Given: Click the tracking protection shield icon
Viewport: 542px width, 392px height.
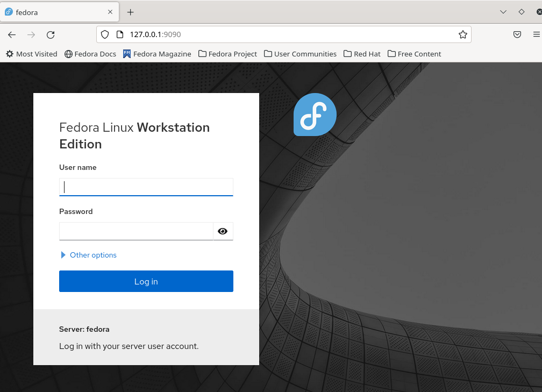Looking at the screenshot, I should 105,35.
